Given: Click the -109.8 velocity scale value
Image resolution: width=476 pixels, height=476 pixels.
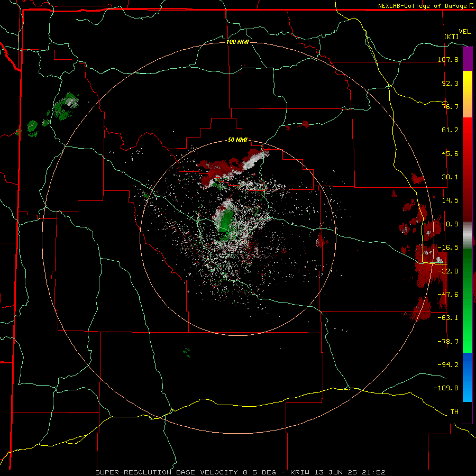Looking at the screenshot, I should [446, 388].
